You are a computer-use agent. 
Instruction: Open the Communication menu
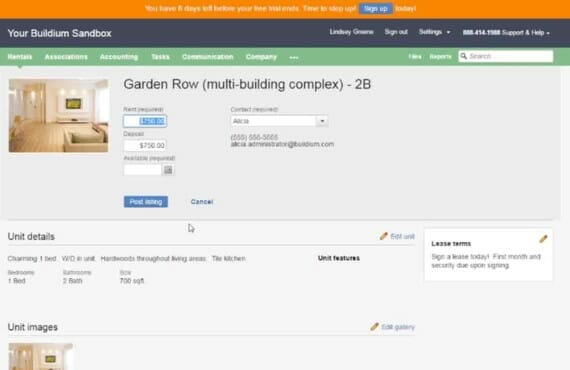coord(208,57)
